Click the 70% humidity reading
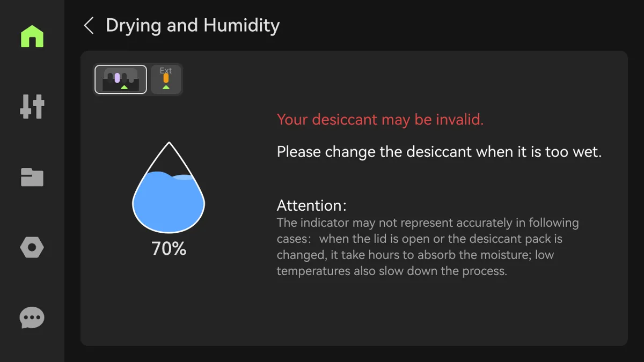The image size is (644, 362). click(169, 249)
